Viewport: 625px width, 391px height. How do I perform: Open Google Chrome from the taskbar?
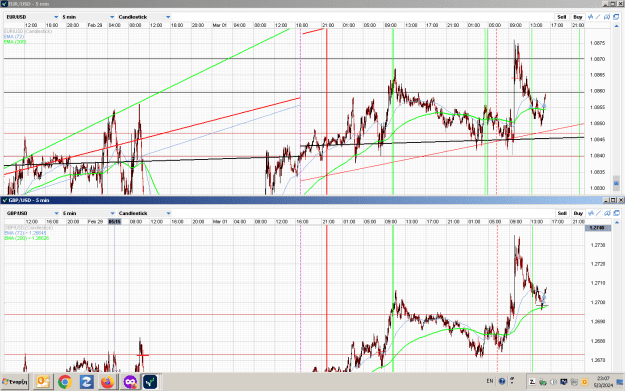point(65,382)
